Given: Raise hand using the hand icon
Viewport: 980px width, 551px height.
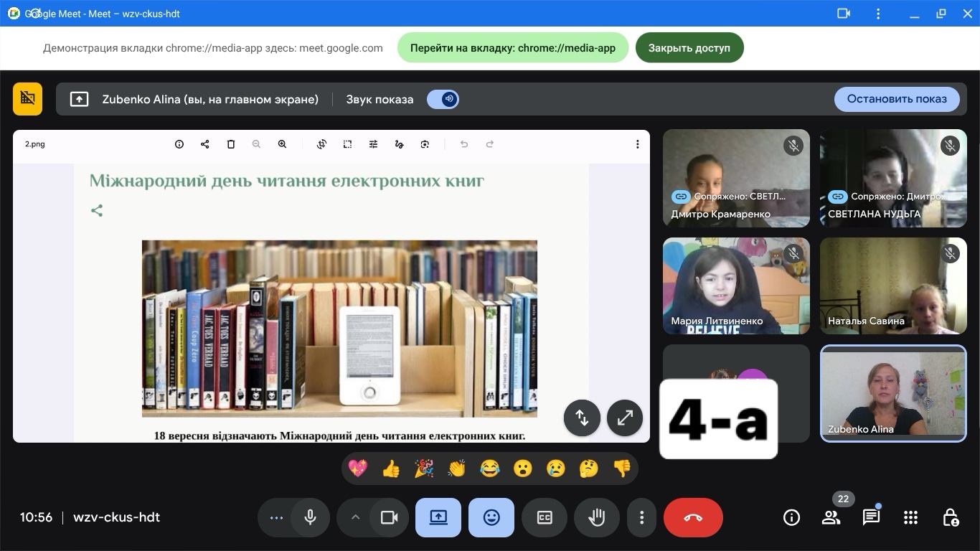Looking at the screenshot, I should pyautogui.click(x=597, y=517).
